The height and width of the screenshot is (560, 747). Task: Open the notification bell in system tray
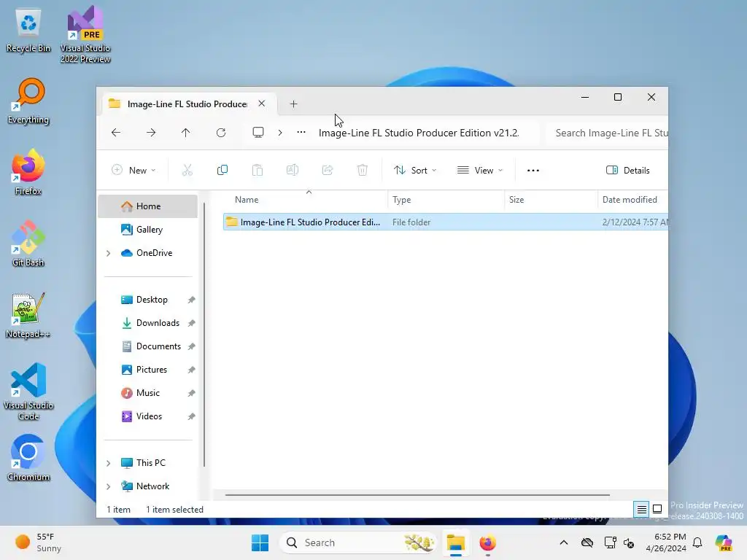pos(697,542)
